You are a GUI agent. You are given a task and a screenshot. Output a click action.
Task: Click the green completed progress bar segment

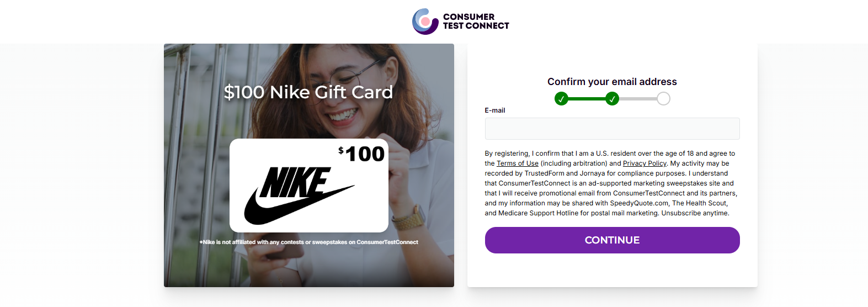[587, 99]
